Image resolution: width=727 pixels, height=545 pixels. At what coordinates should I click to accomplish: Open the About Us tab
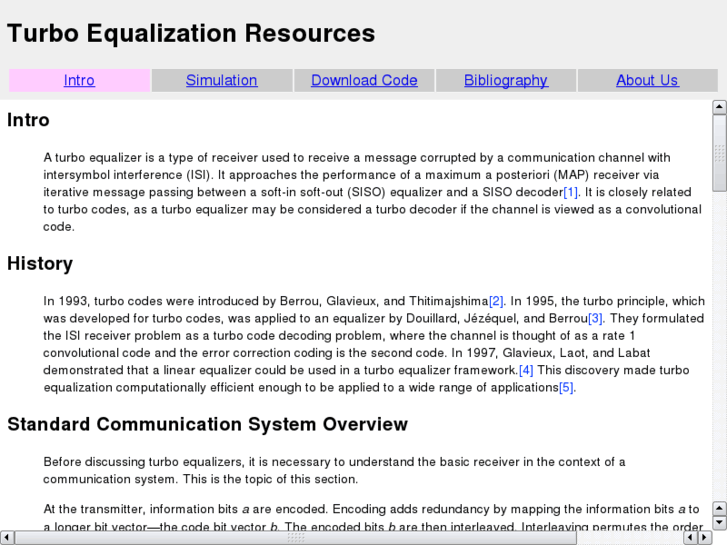point(647,80)
